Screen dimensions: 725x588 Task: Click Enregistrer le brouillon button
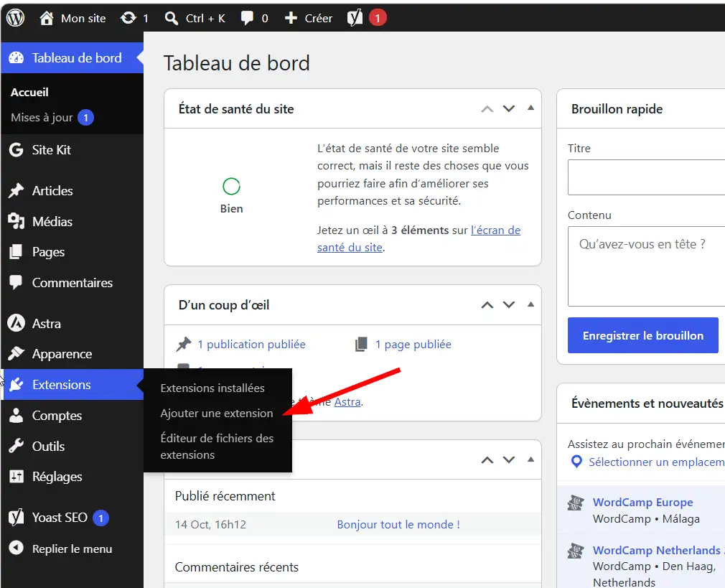click(642, 335)
